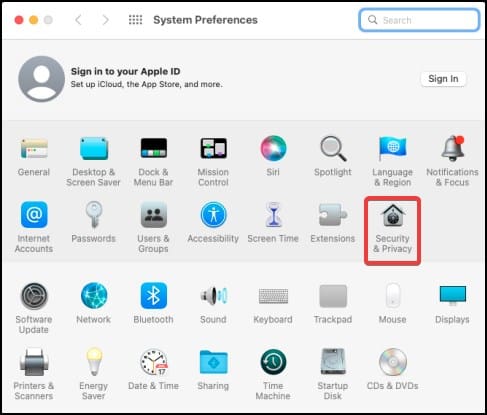Click 'Sign in to your Apple ID' text
Viewport: 487px width, 415px height.
125,71
